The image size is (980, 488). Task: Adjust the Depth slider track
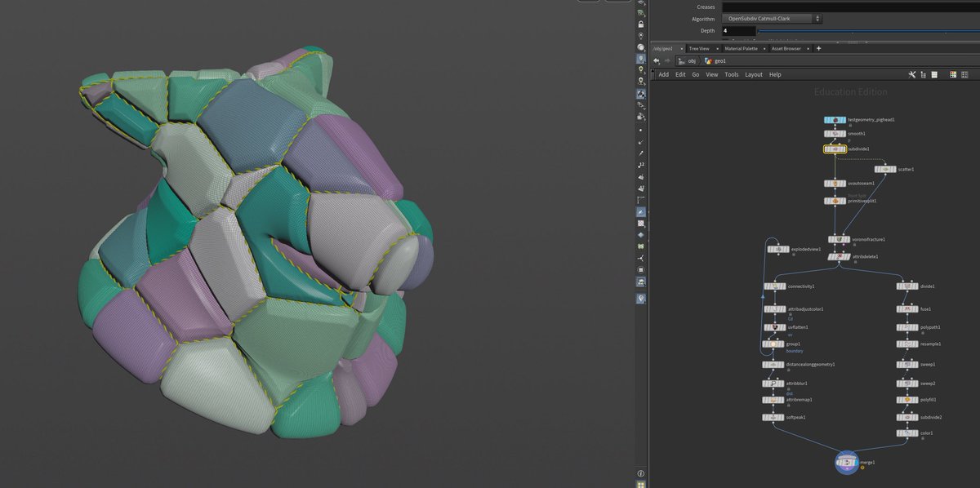(x=869, y=31)
